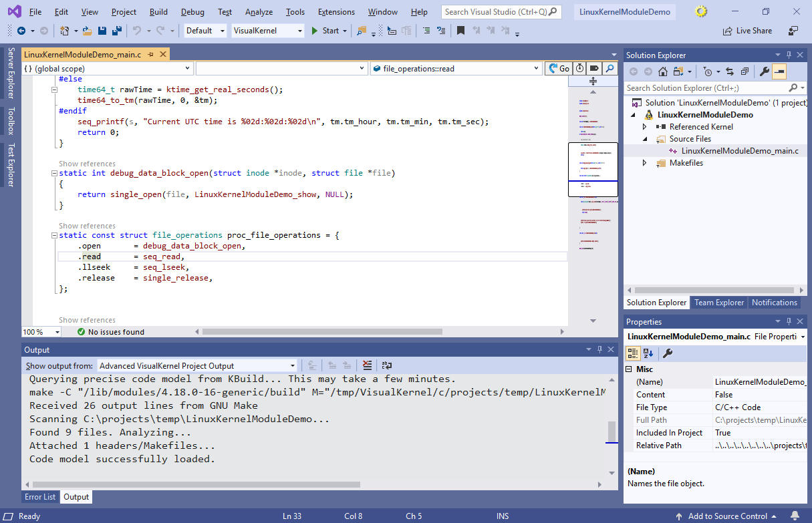The width and height of the screenshot is (812, 523).
Task: Open the Show output from dropdown
Action: [197, 365]
